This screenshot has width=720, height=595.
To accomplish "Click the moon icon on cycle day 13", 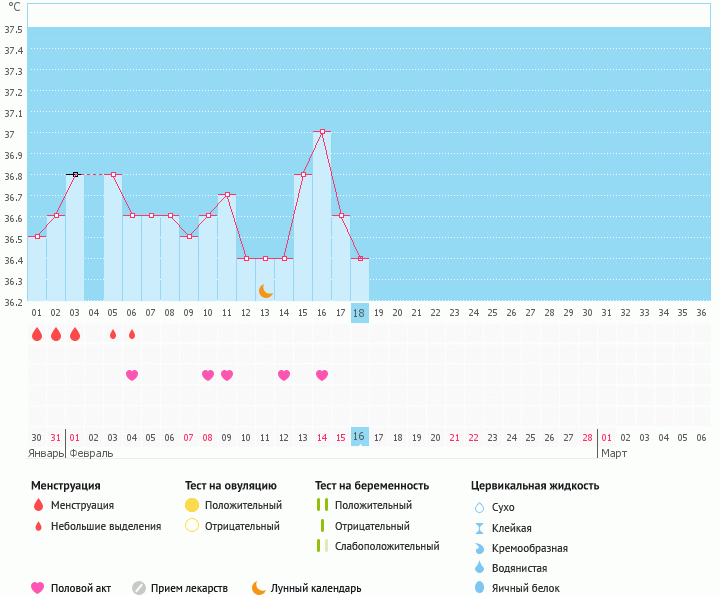I will pos(265,290).
